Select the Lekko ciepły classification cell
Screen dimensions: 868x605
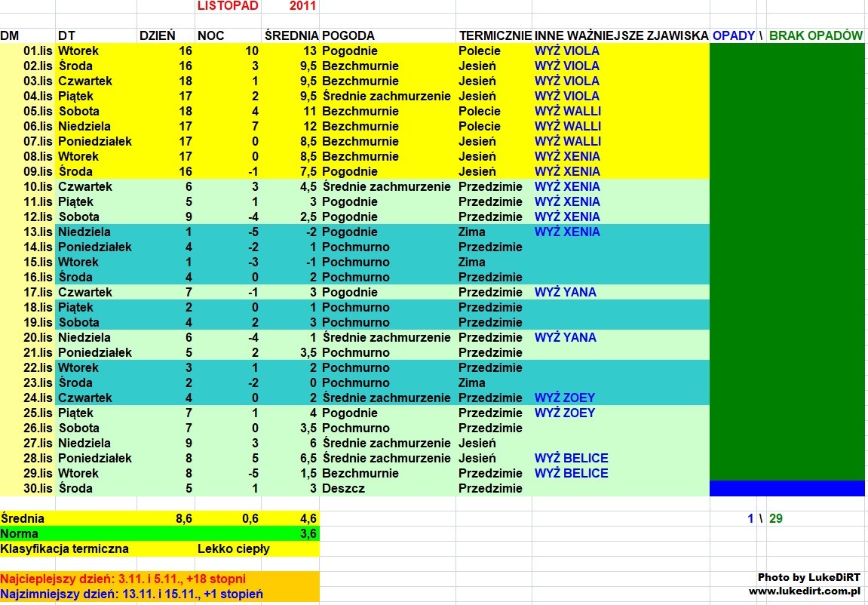click(233, 549)
